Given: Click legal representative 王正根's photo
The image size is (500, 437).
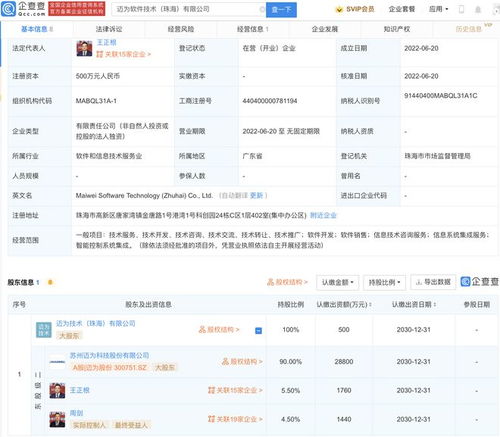Looking at the screenshot, I should pos(84,48).
